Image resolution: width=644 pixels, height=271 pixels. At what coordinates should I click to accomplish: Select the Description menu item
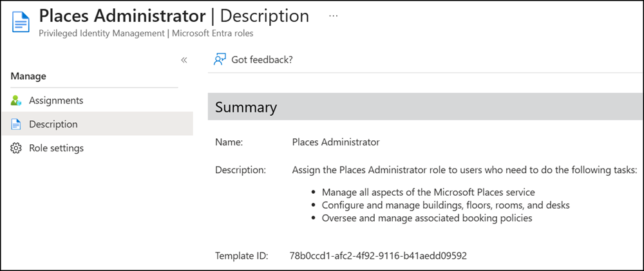(97, 124)
